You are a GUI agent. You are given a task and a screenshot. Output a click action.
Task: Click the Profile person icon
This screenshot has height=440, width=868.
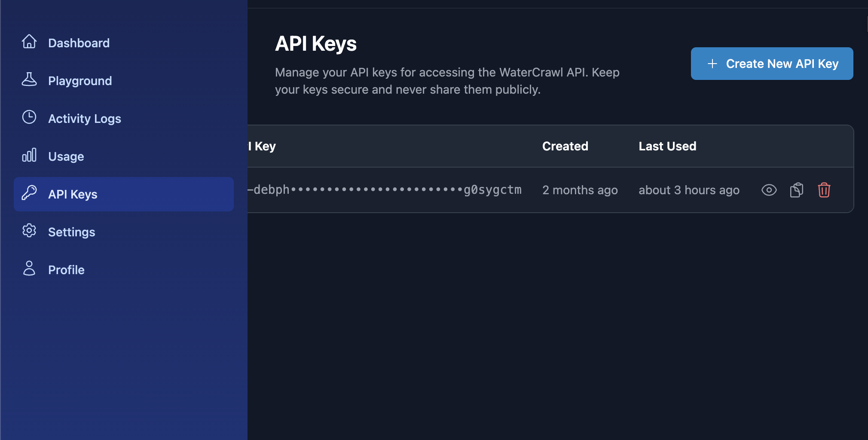point(29,269)
